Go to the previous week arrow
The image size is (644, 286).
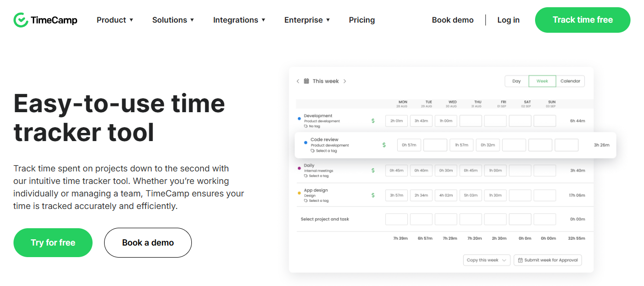[298, 81]
